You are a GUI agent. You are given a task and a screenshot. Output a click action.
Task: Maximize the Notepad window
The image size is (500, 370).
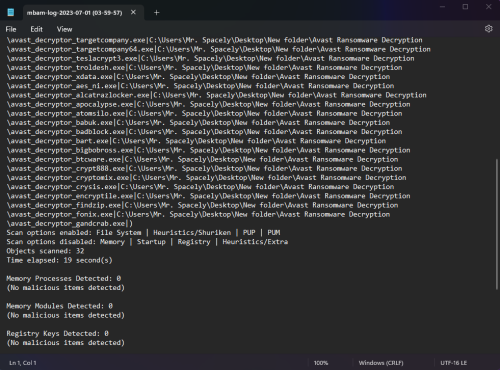point(465,7)
